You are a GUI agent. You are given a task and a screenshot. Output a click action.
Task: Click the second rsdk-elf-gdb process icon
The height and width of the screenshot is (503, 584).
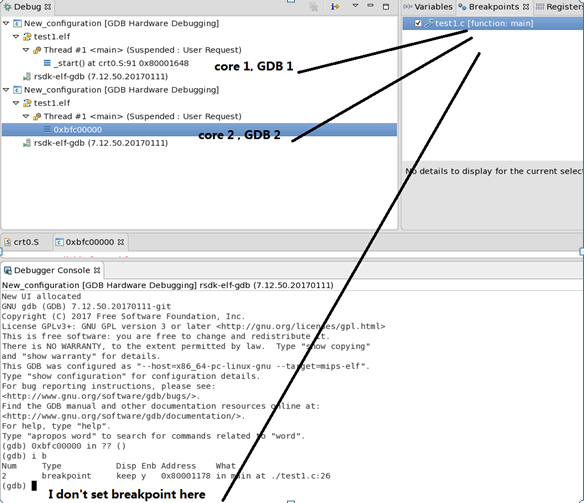point(27,143)
